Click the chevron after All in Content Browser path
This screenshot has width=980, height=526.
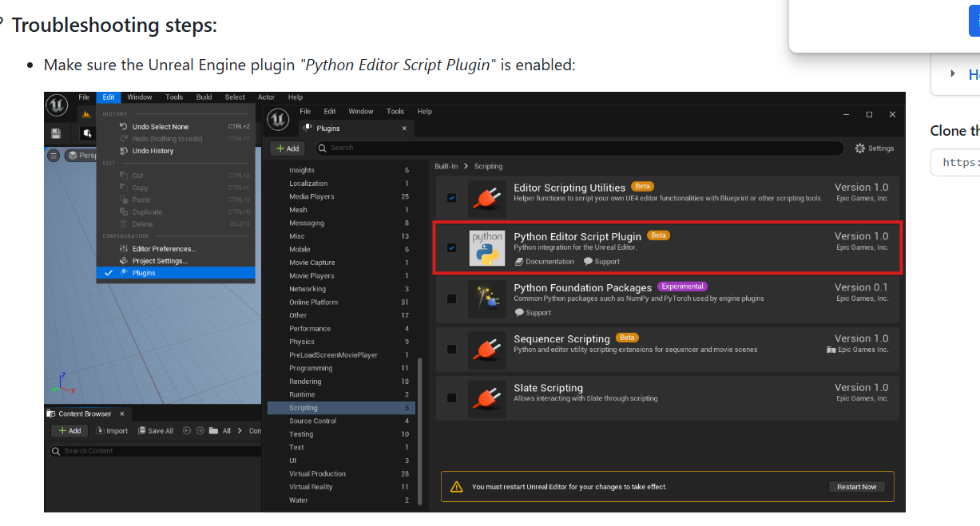click(240, 430)
